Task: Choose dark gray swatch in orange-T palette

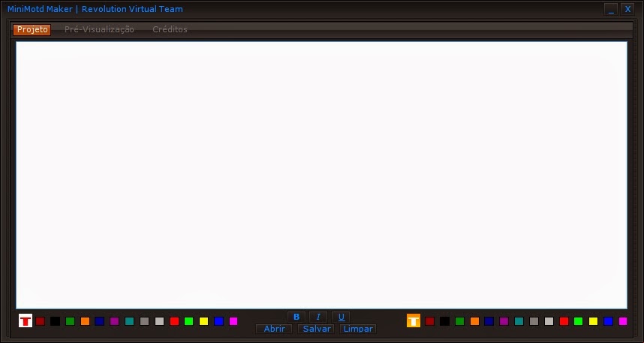Action: 534,321
